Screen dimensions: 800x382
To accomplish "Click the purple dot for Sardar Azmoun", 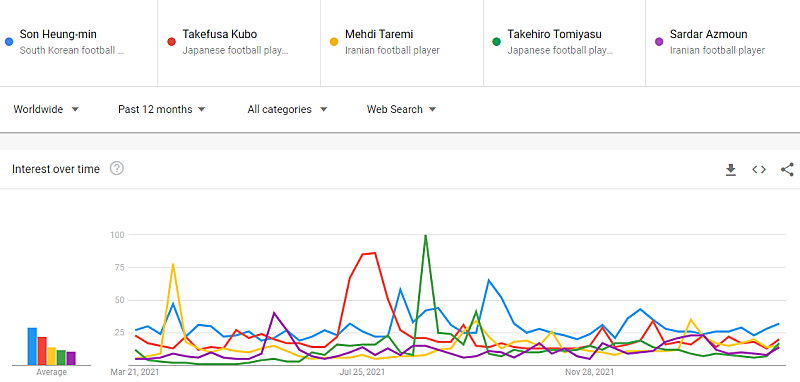I will 659,42.
